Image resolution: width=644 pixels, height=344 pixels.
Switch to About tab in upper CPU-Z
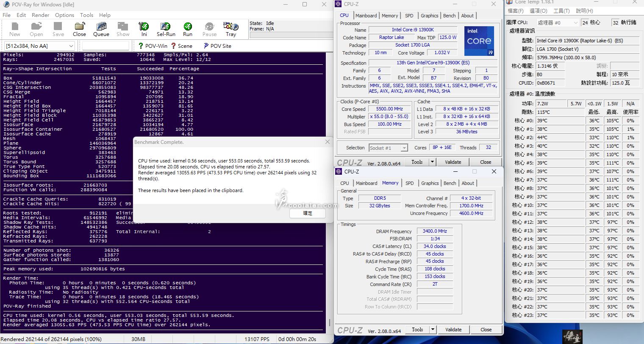(468, 16)
